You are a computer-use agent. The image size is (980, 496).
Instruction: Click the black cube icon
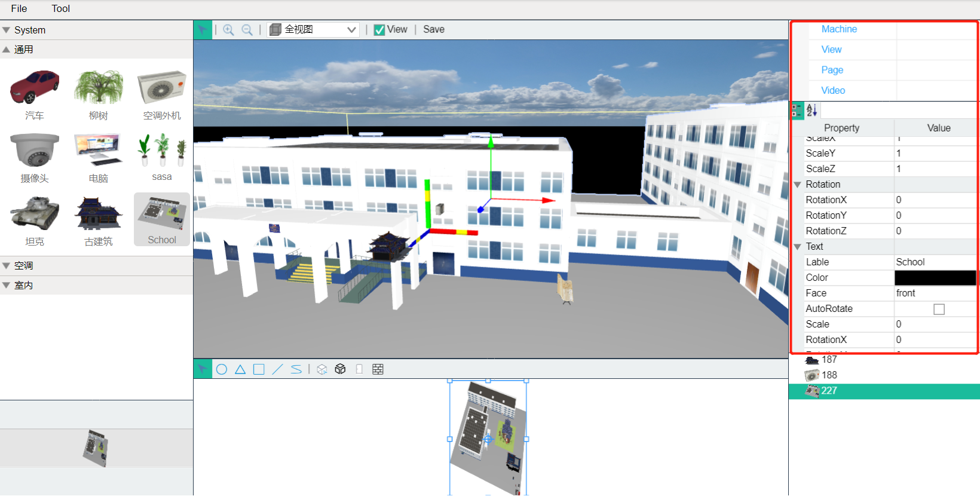(341, 369)
